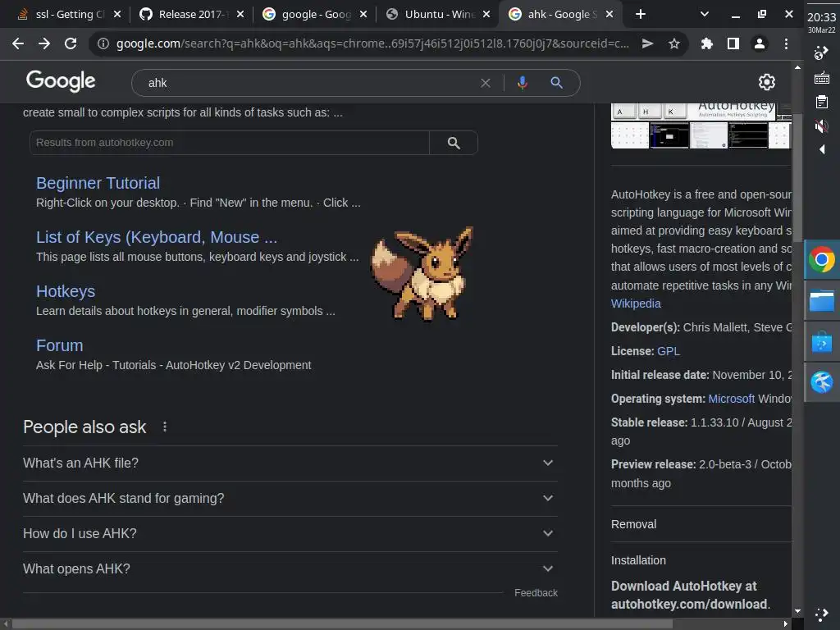Click the Eevee pixel sprite
The image size is (840, 630).
coord(422,273)
